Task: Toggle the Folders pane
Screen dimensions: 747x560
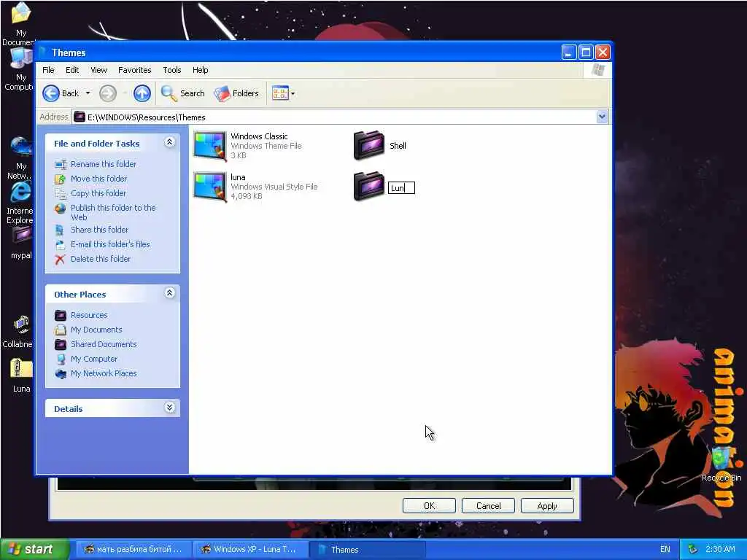Action: (236, 93)
